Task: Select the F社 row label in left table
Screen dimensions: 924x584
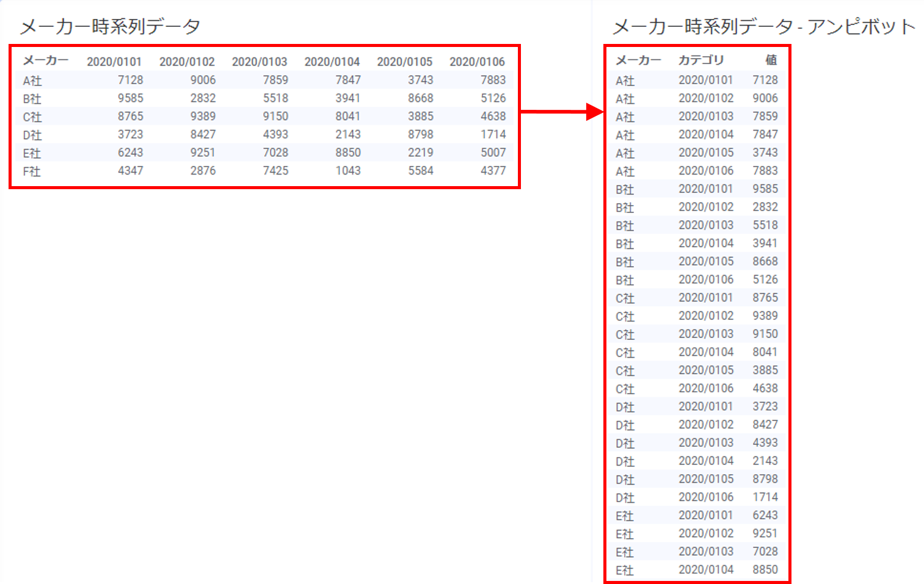Action: pyautogui.click(x=32, y=171)
